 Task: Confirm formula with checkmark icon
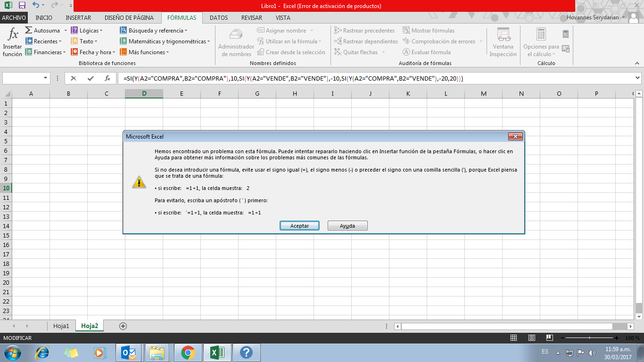click(x=91, y=78)
